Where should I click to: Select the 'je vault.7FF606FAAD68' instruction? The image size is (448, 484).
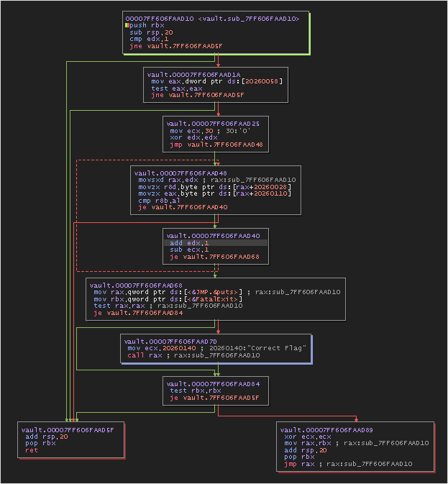214,257
